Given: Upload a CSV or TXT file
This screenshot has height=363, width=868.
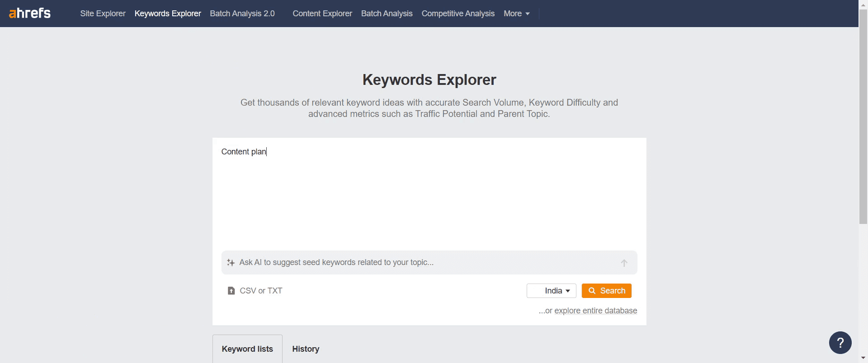Looking at the screenshot, I should (255, 291).
